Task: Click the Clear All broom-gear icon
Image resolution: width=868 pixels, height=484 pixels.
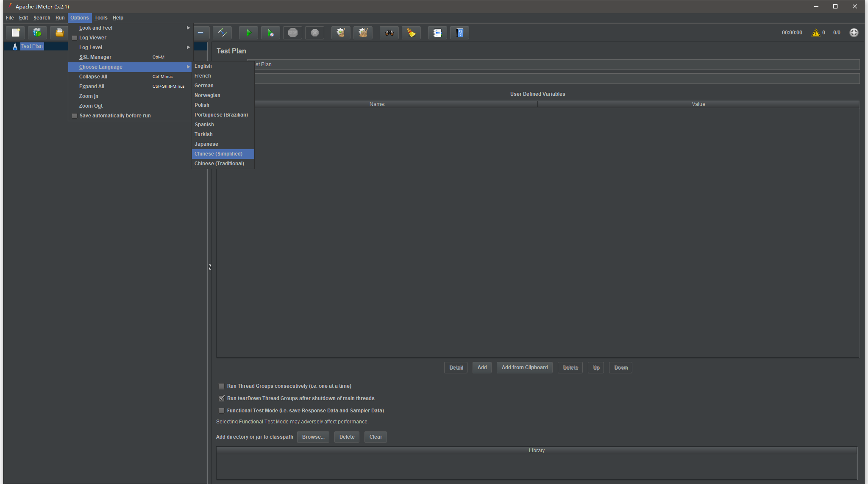Action: [x=363, y=33]
